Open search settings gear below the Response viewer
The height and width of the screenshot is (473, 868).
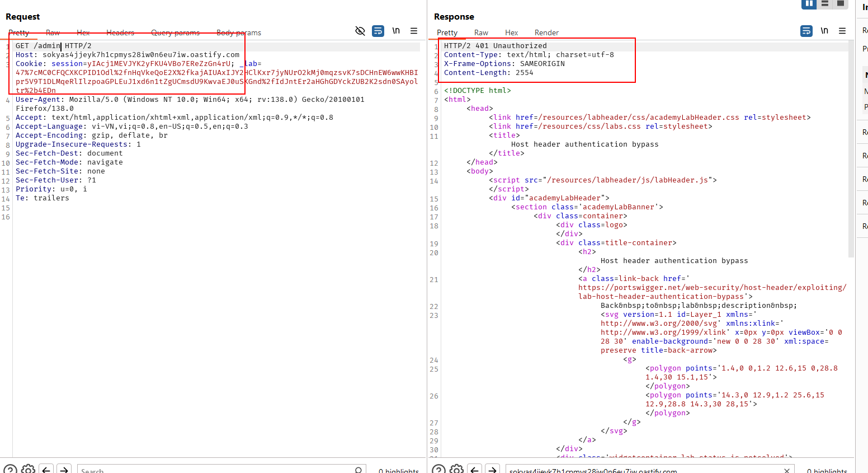pos(456,470)
